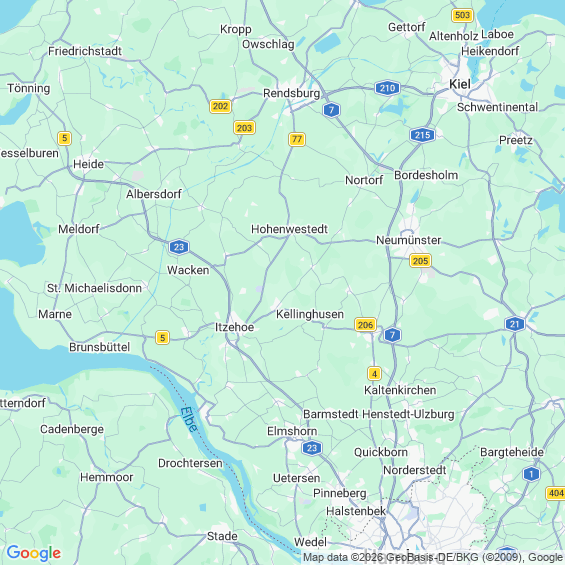This screenshot has width=565, height=565.
Task: Click the A215 motorway shield
Action: point(422,135)
